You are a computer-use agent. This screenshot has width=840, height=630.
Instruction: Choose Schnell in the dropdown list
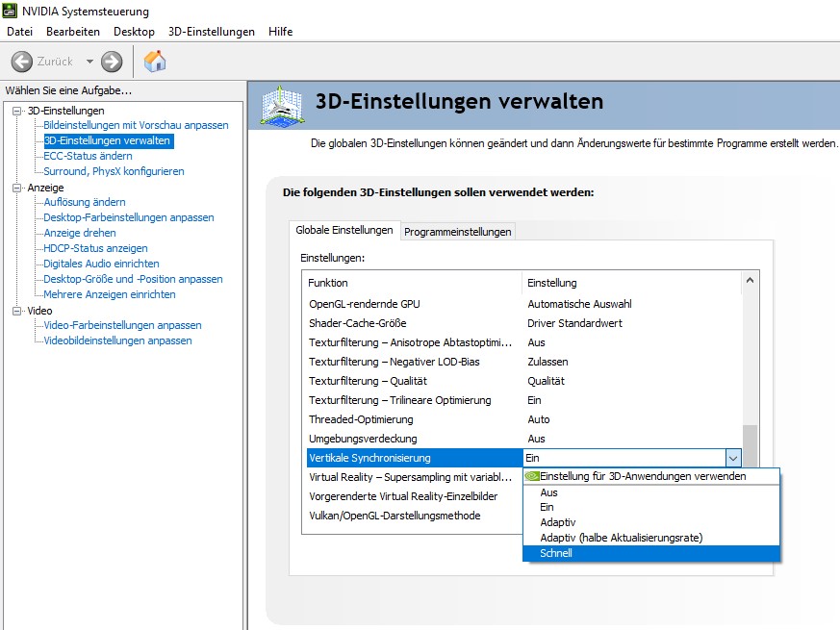point(650,553)
